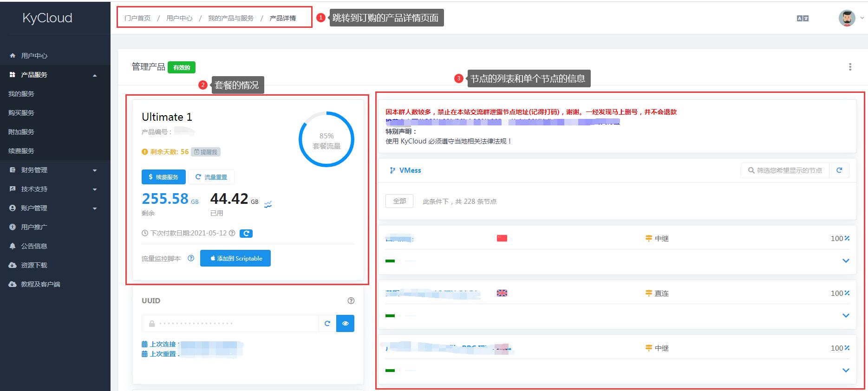Click the 85% 套餐流量 progress ring
868x391 pixels.
[326, 139]
